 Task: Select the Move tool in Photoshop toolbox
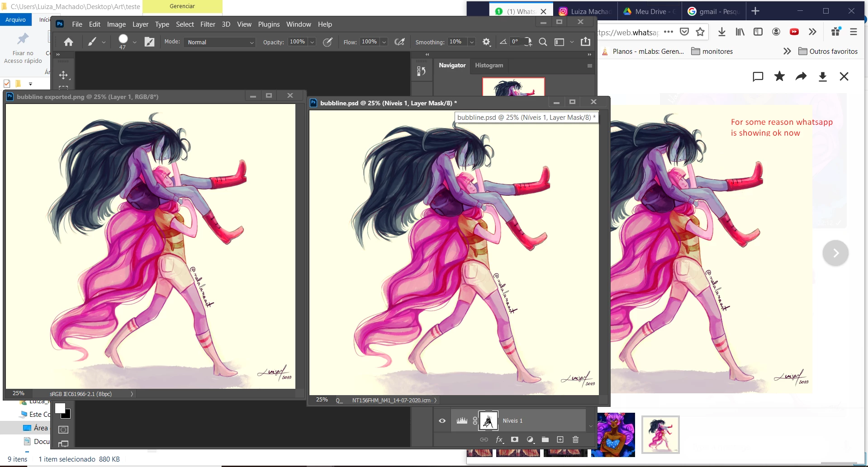(63, 75)
